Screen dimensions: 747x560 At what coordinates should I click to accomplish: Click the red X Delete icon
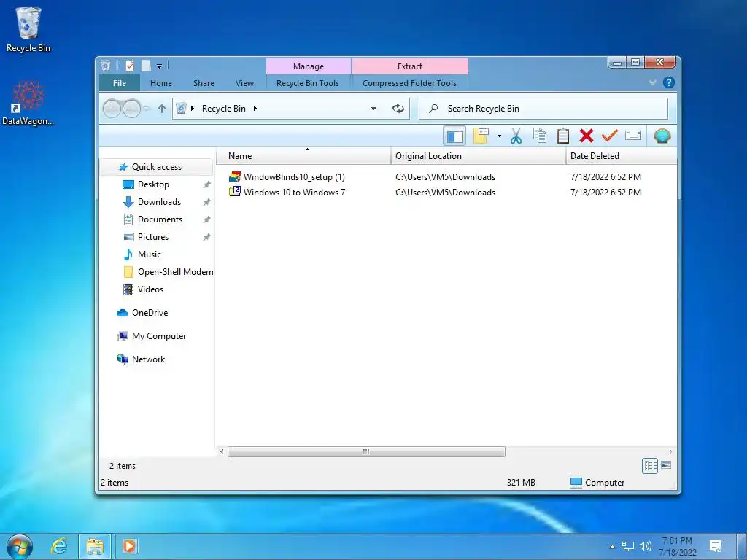coord(587,136)
